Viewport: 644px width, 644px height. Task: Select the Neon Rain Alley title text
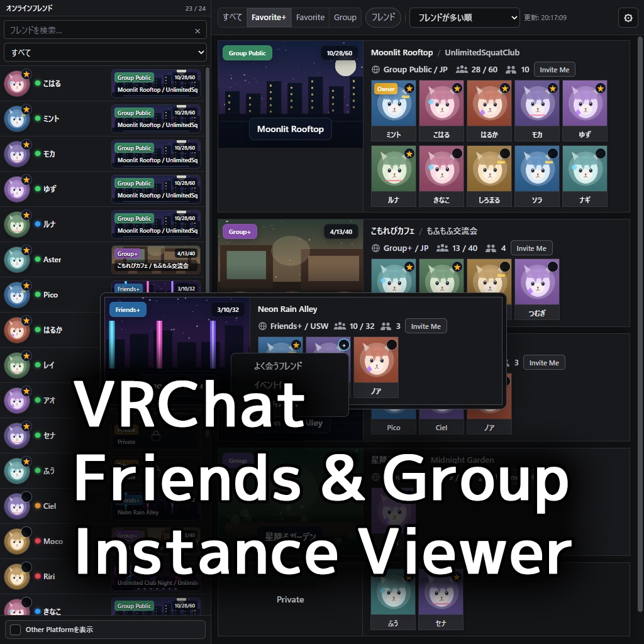(x=287, y=309)
